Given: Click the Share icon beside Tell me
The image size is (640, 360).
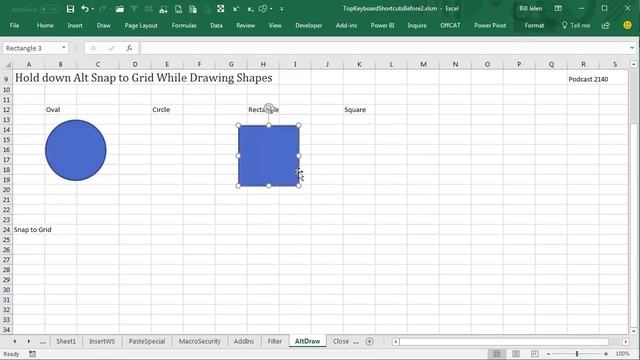Looking at the screenshot, I should [x=606, y=25].
